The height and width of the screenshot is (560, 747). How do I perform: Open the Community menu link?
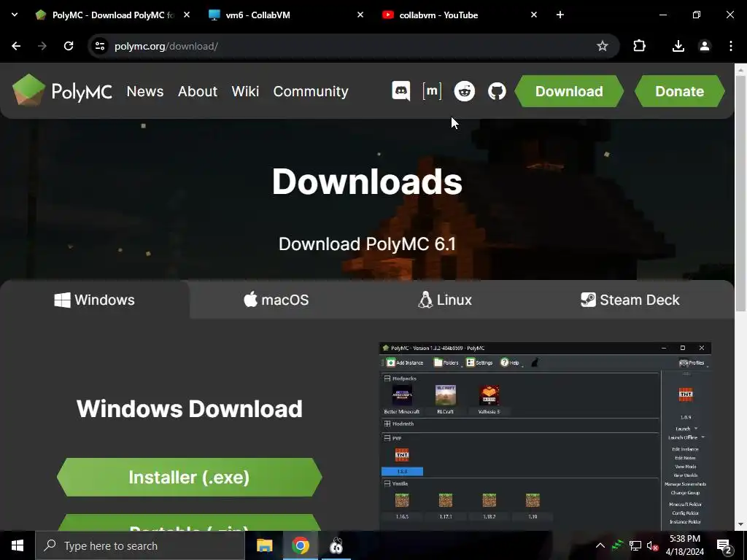point(311,91)
